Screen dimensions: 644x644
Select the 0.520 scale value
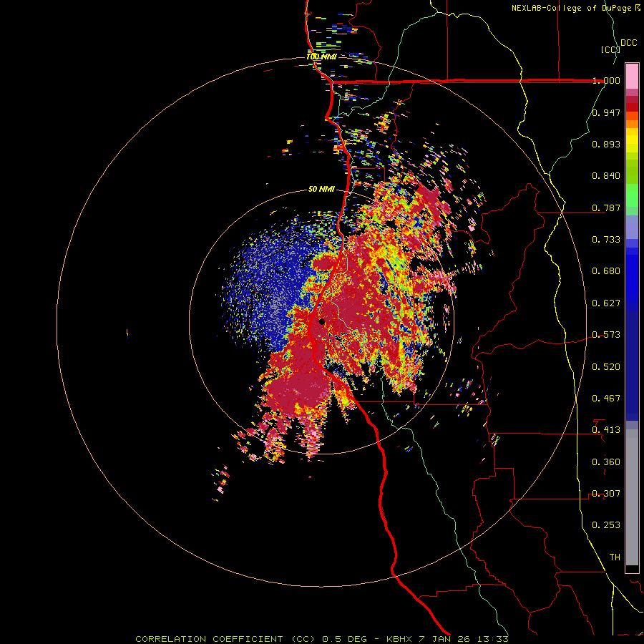606,367
